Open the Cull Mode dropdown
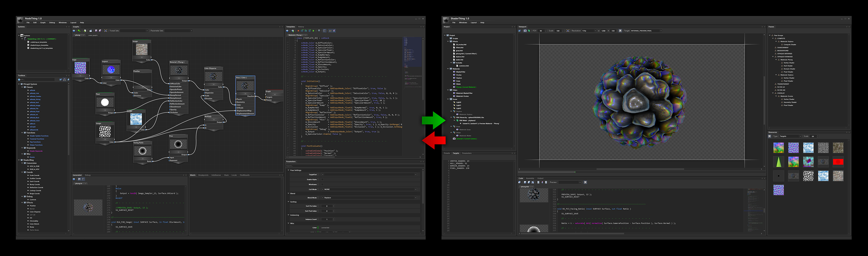Screen dimensions: 868x256 click(369, 190)
